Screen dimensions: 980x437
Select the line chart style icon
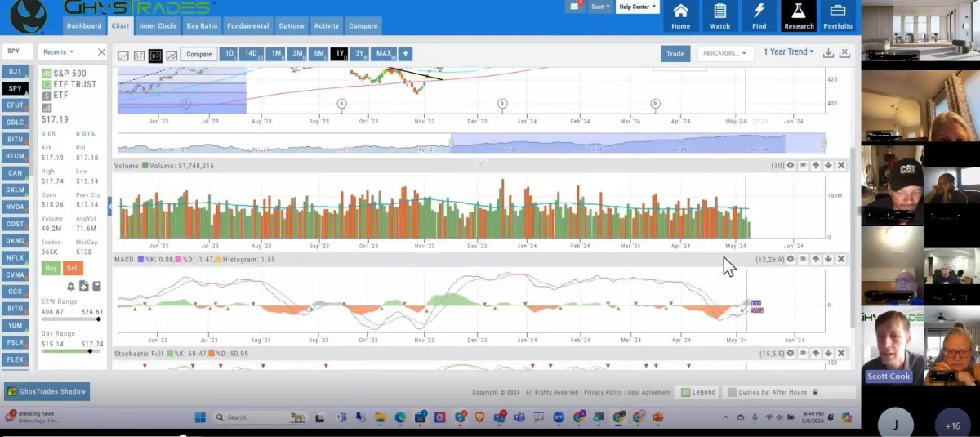[x=123, y=56]
